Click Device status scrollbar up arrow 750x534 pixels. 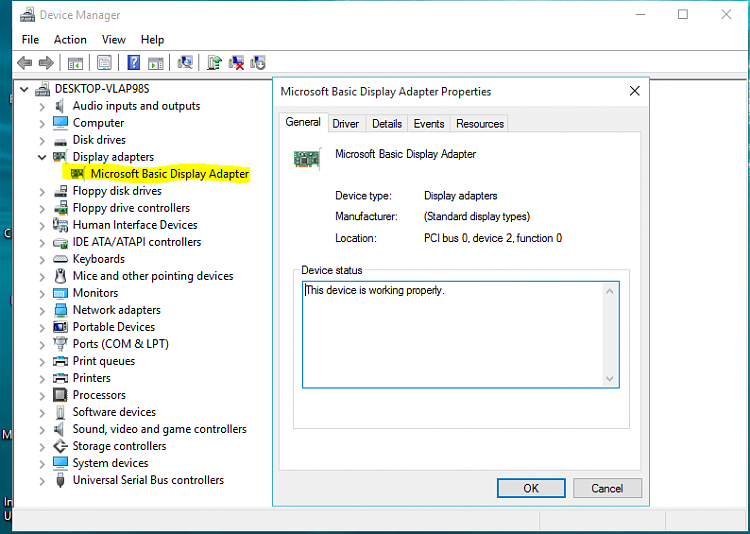click(609, 291)
